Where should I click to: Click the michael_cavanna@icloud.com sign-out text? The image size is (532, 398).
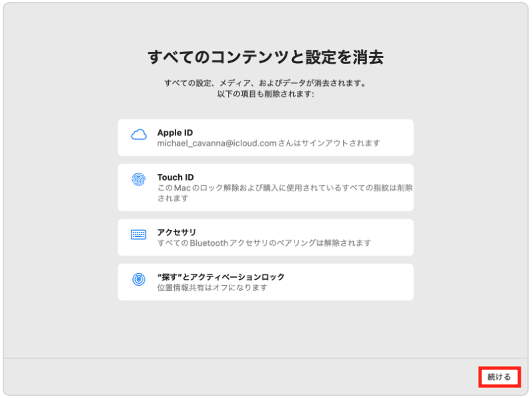[x=269, y=144]
